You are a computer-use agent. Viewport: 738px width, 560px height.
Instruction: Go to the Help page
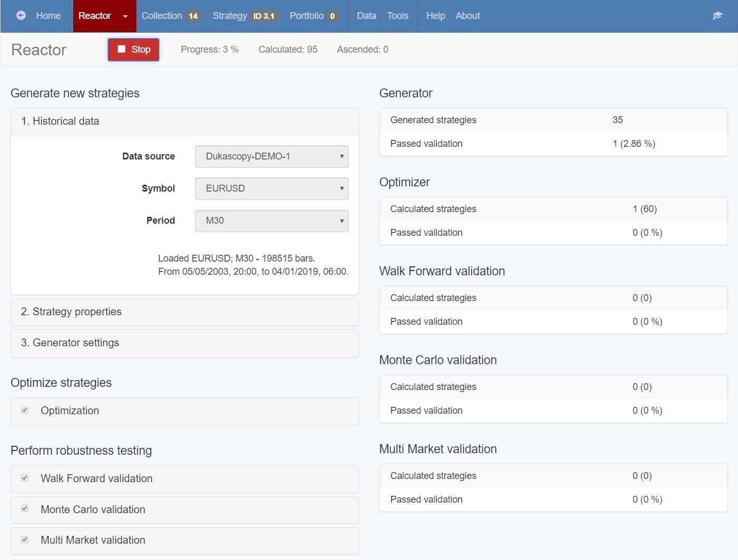[436, 16]
